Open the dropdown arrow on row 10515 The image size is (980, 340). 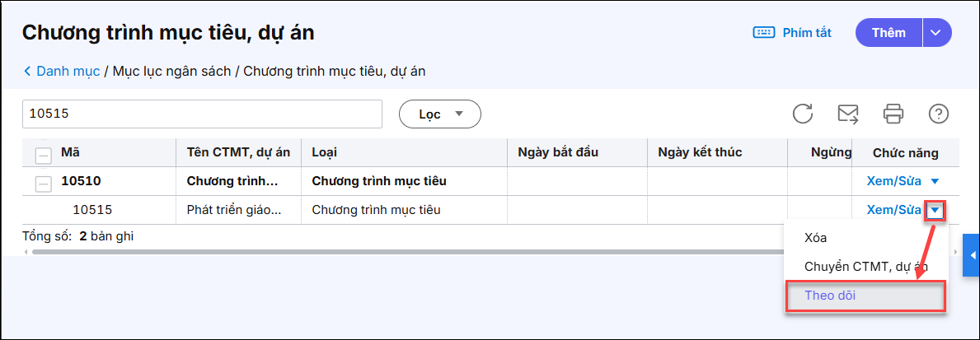pyautogui.click(x=935, y=210)
